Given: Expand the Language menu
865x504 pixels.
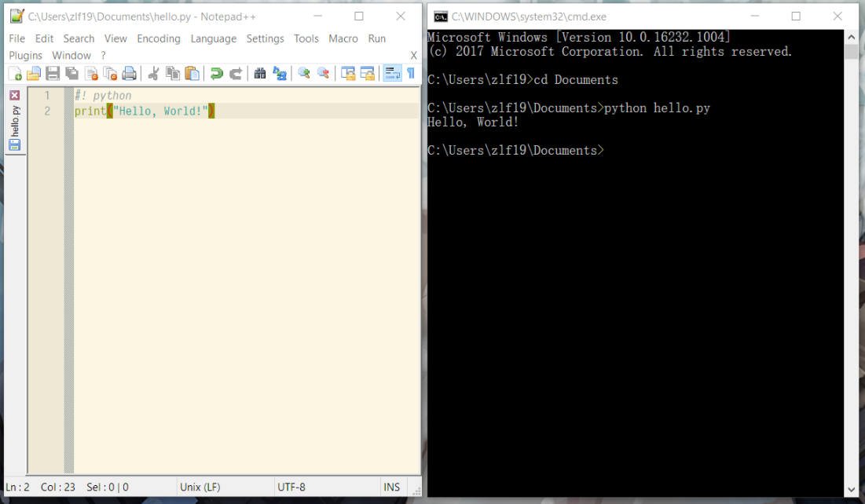Looking at the screenshot, I should click(x=213, y=38).
